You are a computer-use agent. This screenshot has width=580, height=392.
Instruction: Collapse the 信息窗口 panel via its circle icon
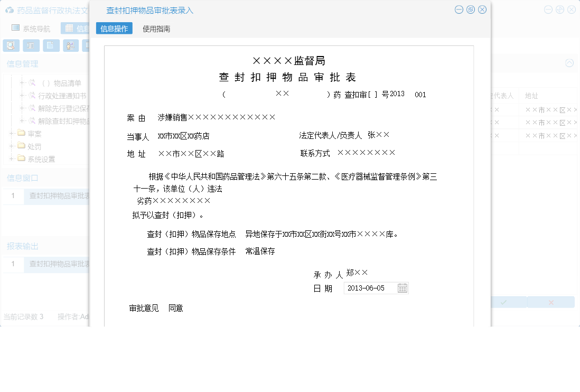[569, 63]
